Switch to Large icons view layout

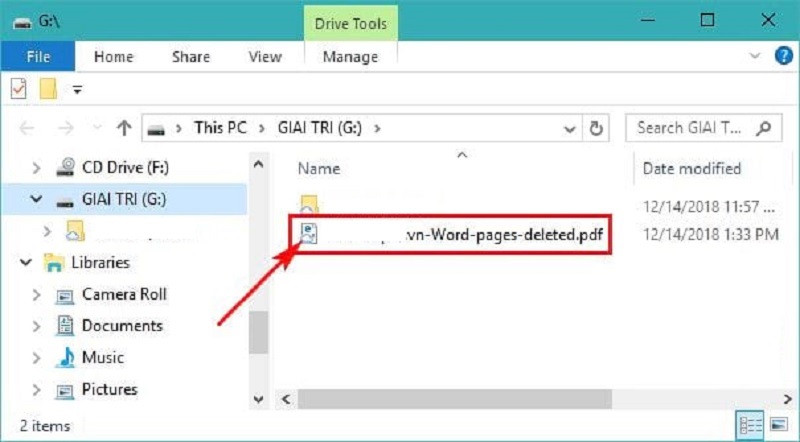click(x=777, y=425)
